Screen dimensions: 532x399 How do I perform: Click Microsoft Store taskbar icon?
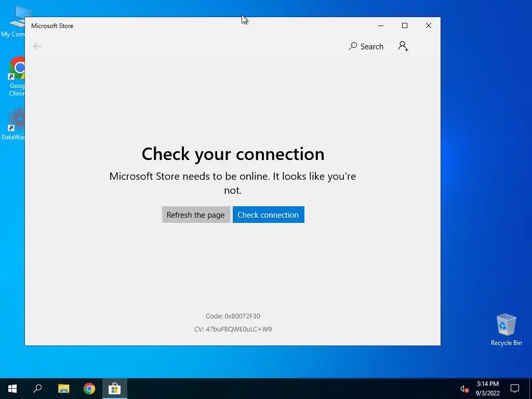tap(115, 389)
